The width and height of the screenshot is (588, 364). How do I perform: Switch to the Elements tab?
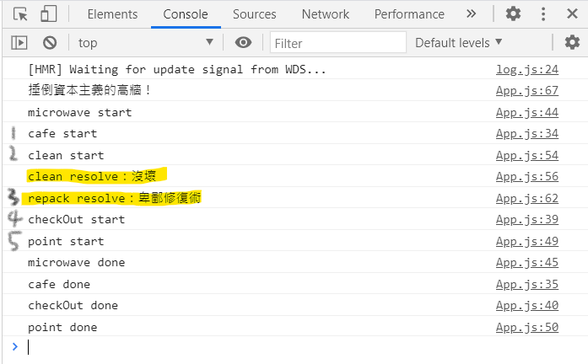(112, 14)
